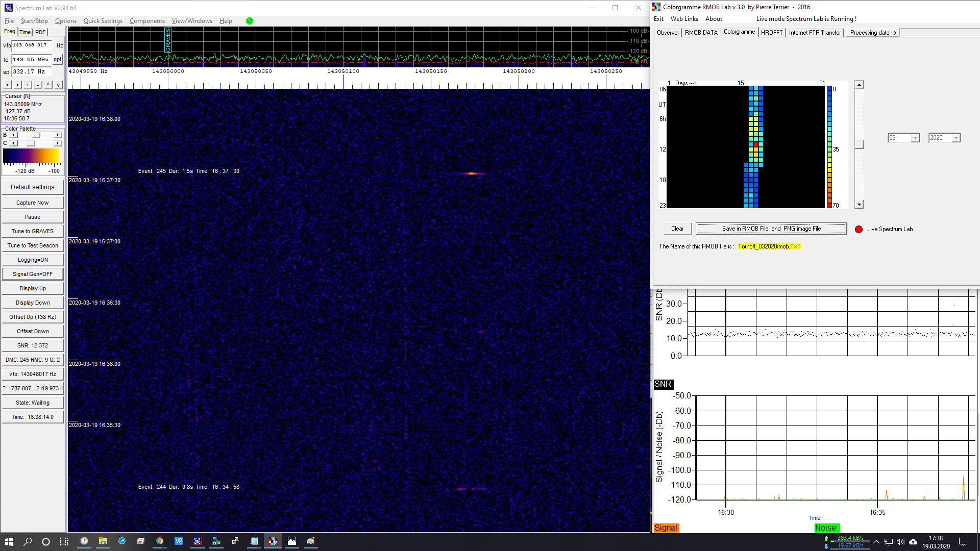Toggle the Signal Gen=OFF button
980x551 pixels.
pos(33,274)
